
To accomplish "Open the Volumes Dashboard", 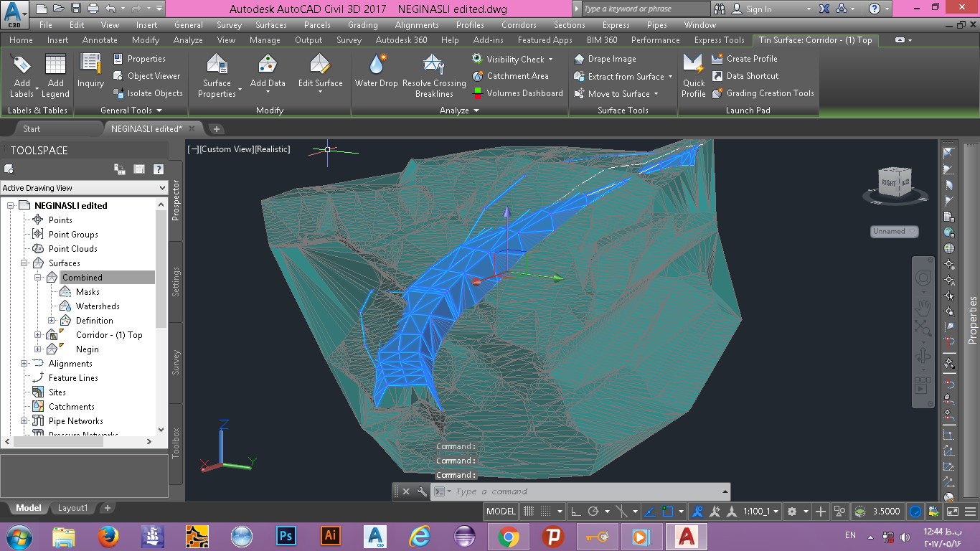I will (517, 93).
